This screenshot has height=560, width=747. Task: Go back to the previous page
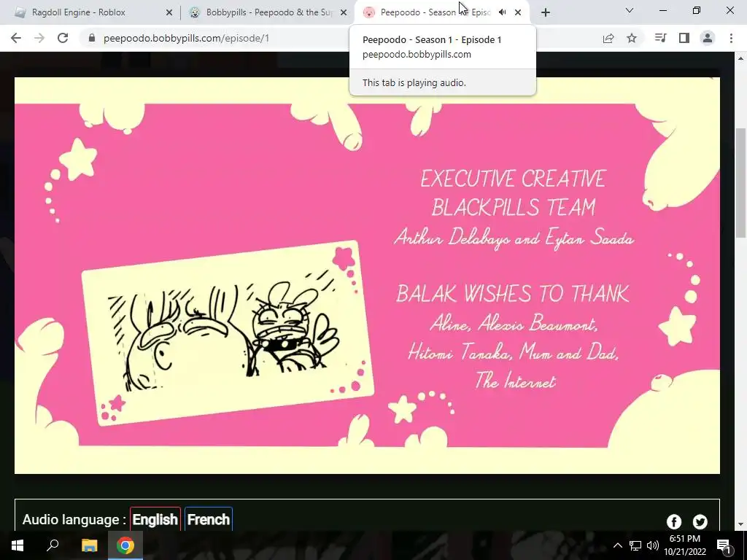[16, 38]
